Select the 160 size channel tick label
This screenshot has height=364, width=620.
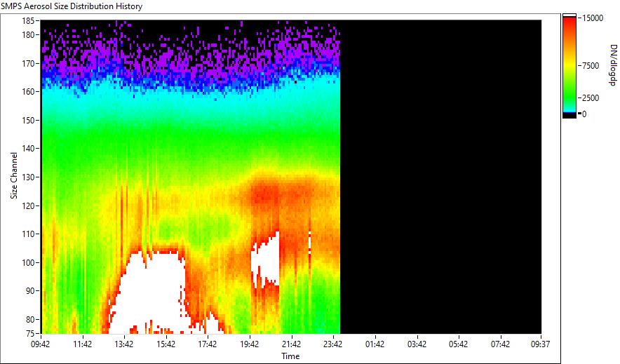(28, 92)
